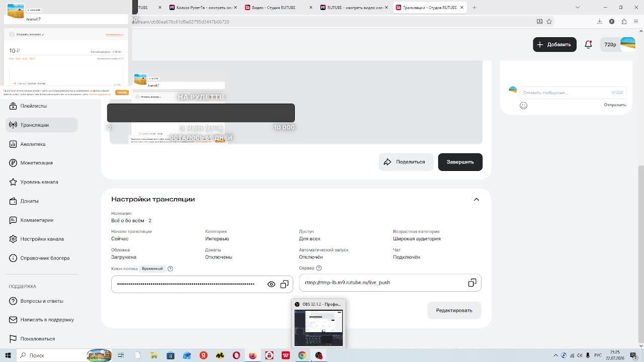Show the hidden stream key with eye icon
644x362 pixels.
pos(271,285)
